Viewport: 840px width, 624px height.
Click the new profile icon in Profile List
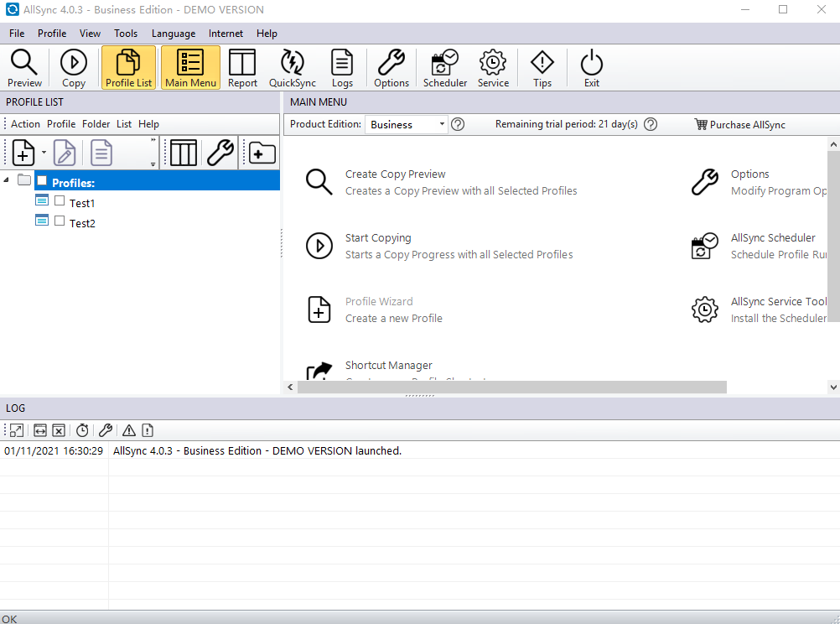[x=23, y=153]
